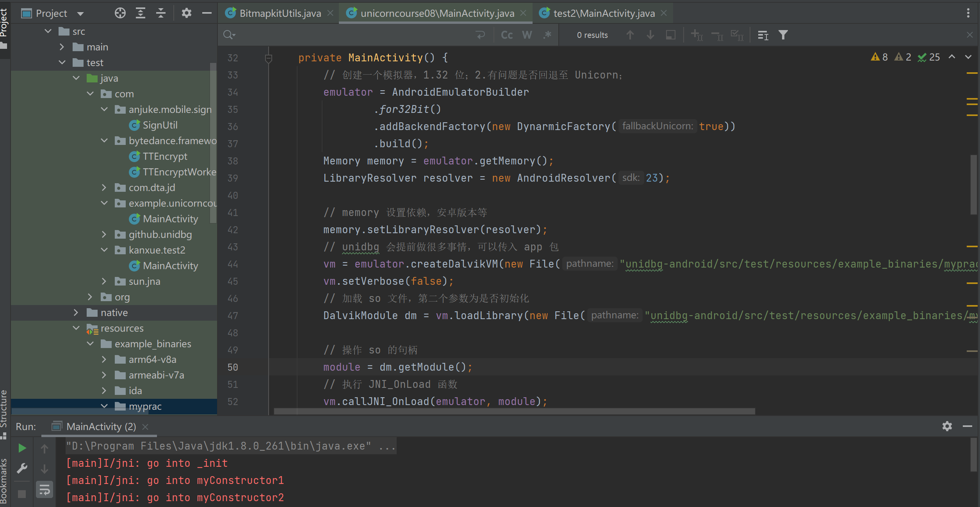
Task: Toggle search in selection only
Action: [671, 35]
